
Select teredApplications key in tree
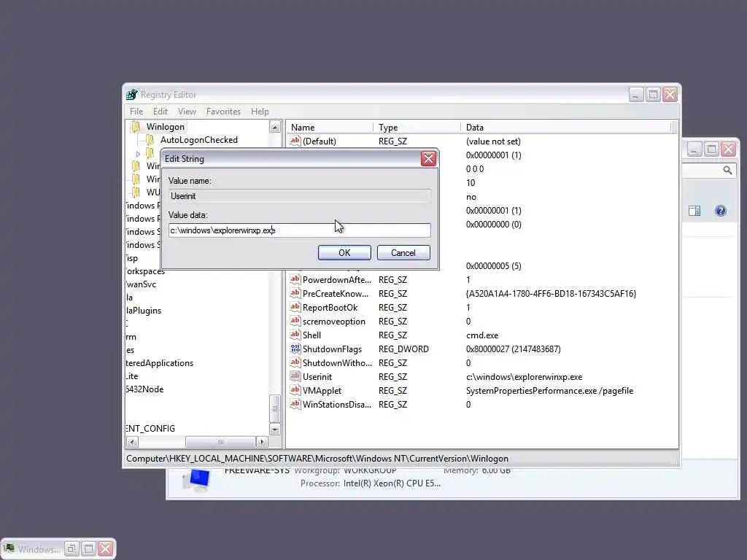[160, 363]
